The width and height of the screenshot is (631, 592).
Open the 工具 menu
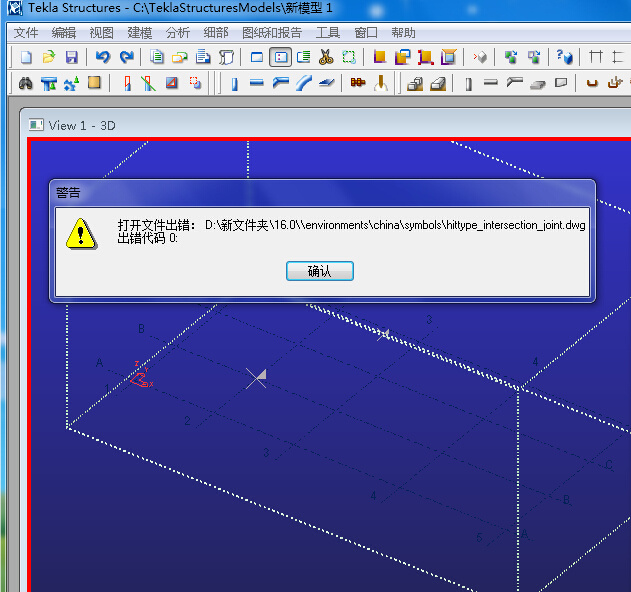tap(328, 32)
